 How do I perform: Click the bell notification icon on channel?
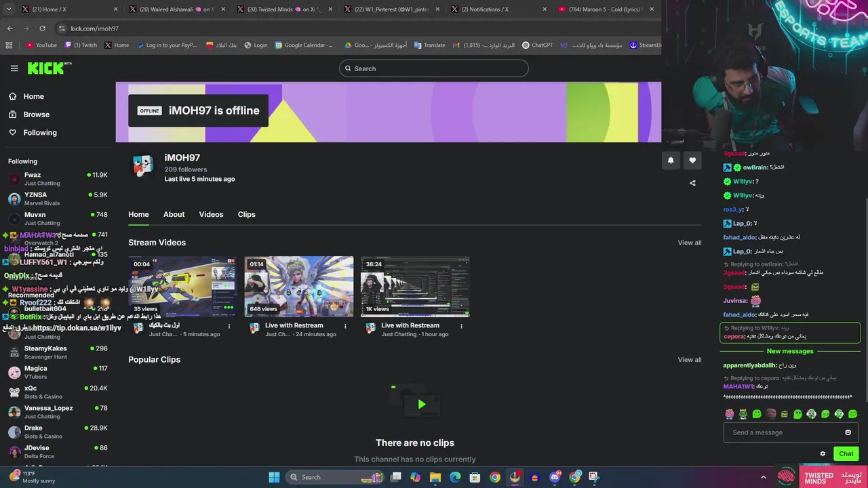671,161
